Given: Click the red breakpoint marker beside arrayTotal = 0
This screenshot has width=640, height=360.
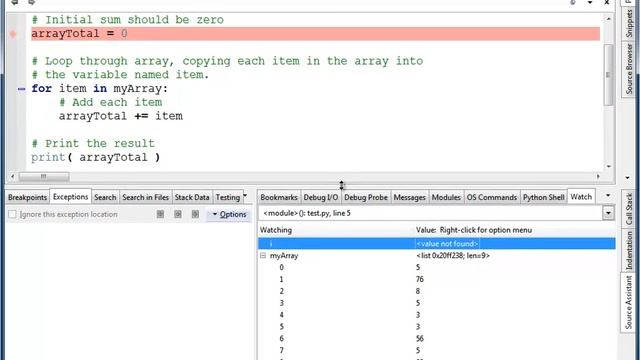Looking at the screenshot, I should pos(13,34).
